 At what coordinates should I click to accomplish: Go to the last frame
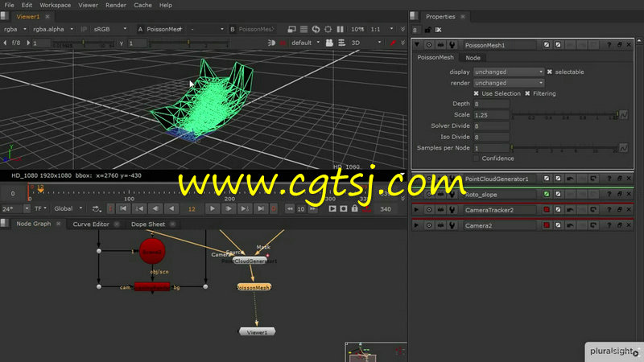pos(260,209)
